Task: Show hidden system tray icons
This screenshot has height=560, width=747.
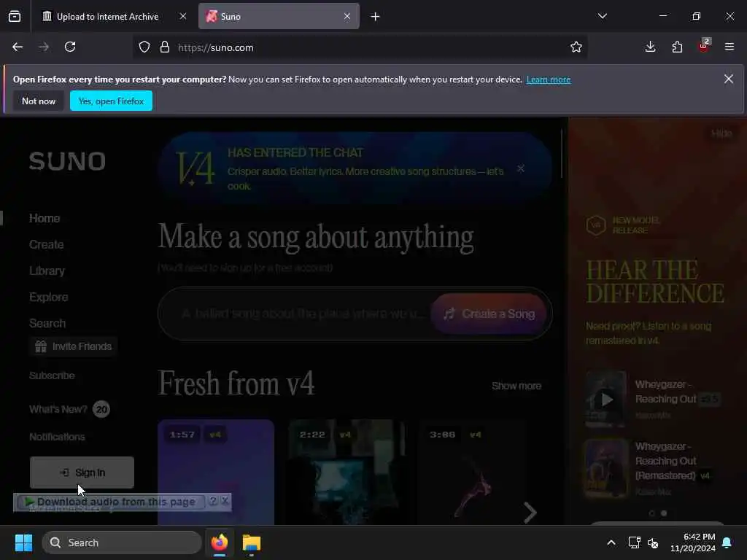Action: click(x=611, y=542)
